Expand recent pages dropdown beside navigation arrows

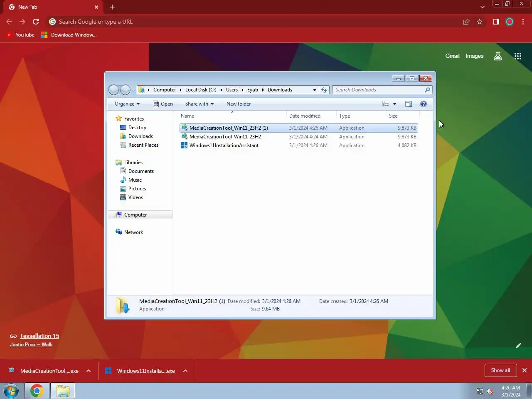tap(133, 90)
